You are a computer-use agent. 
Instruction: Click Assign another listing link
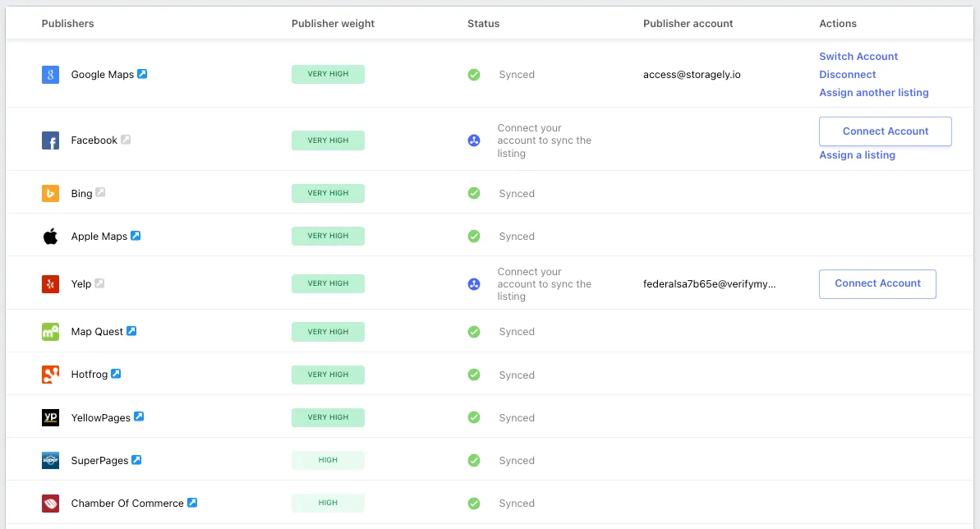(x=874, y=93)
